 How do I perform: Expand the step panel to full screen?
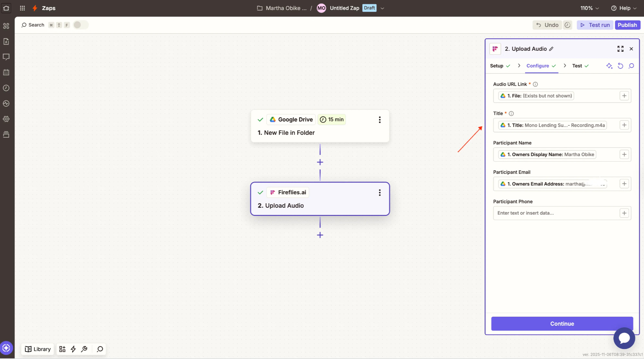(x=620, y=49)
